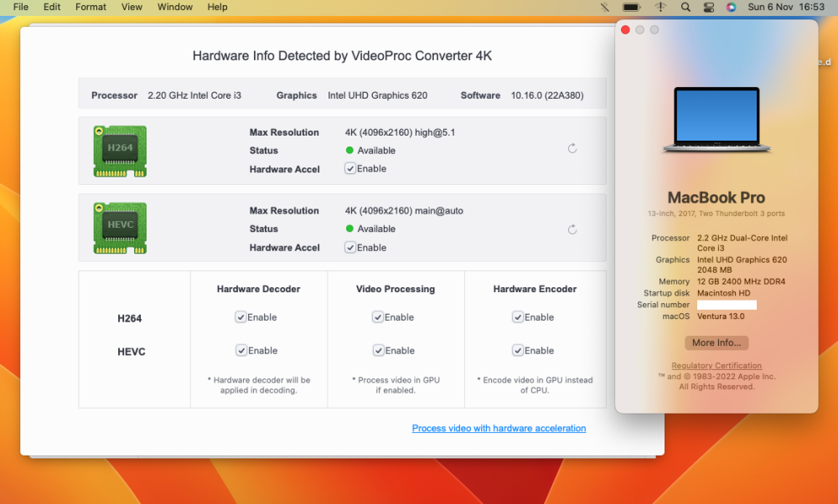Click the '4K (4096x2160) high@5.1' value

click(x=400, y=132)
